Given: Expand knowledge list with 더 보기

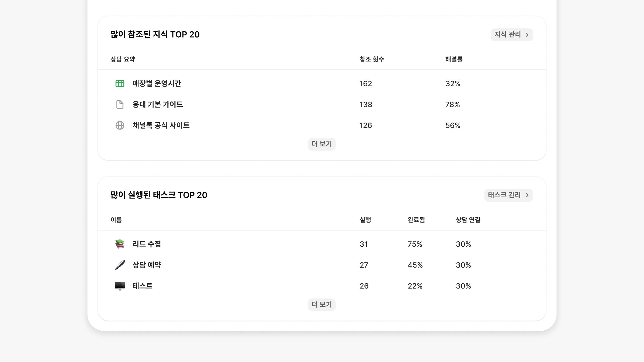Looking at the screenshot, I should [x=322, y=144].
